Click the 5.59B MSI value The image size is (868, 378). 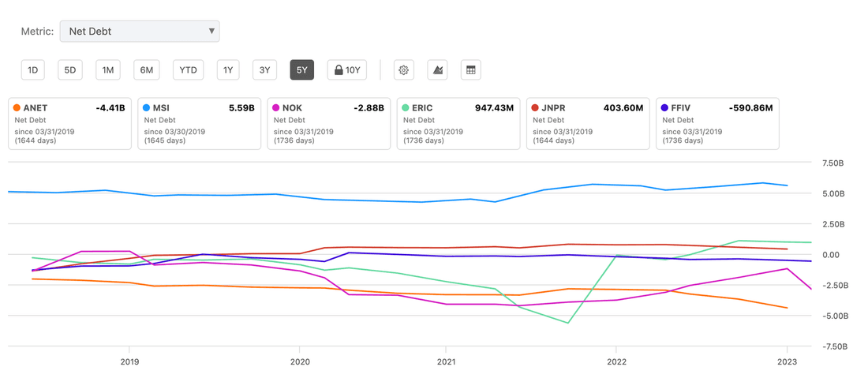[x=242, y=108]
